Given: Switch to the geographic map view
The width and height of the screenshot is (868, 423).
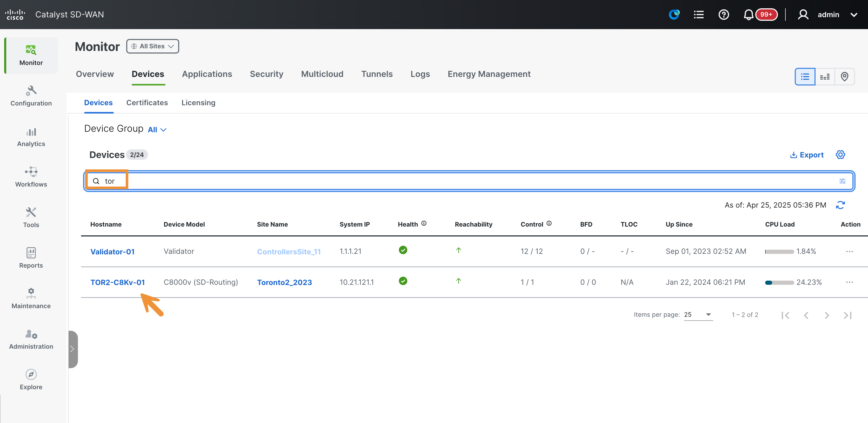Looking at the screenshot, I should pyautogui.click(x=844, y=76).
